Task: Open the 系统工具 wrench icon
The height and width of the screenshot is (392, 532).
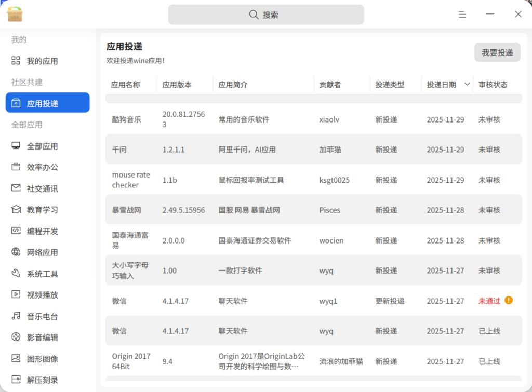Action: [x=16, y=274]
